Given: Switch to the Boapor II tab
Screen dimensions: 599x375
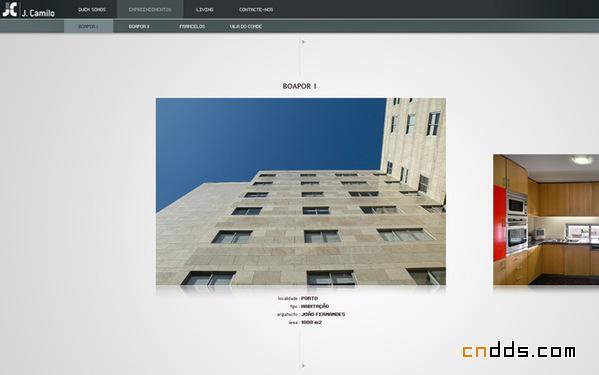Looking at the screenshot, I should [139, 26].
